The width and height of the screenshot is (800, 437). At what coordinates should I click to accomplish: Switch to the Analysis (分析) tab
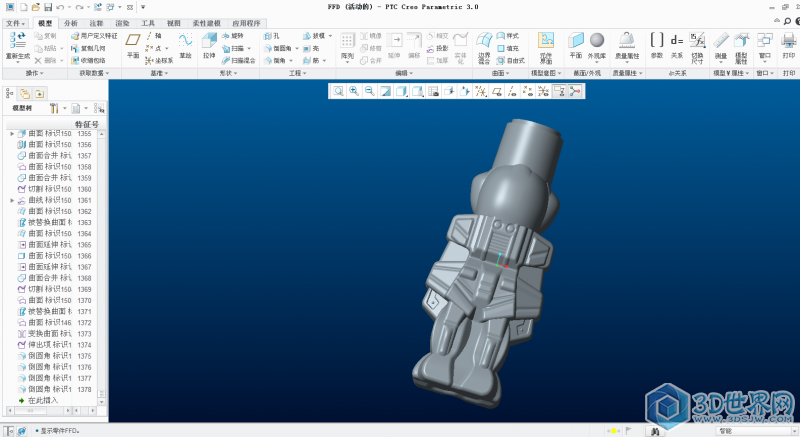[70, 23]
